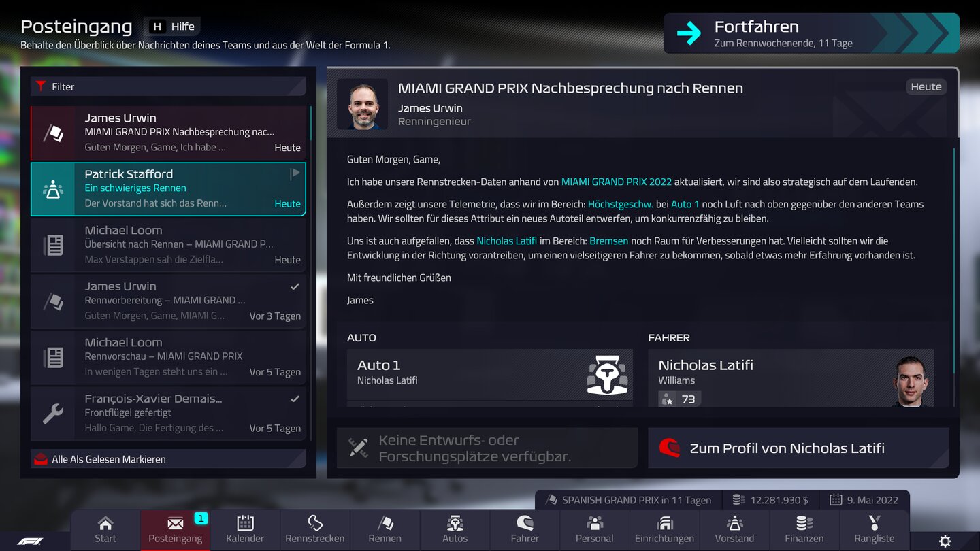Click the 'Heute' date badge in message header

click(926, 86)
